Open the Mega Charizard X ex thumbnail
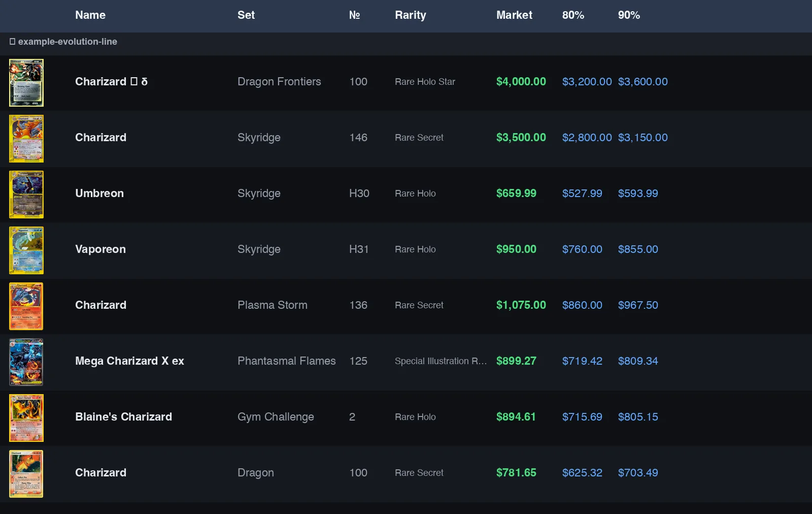The image size is (812, 514). tap(26, 362)
